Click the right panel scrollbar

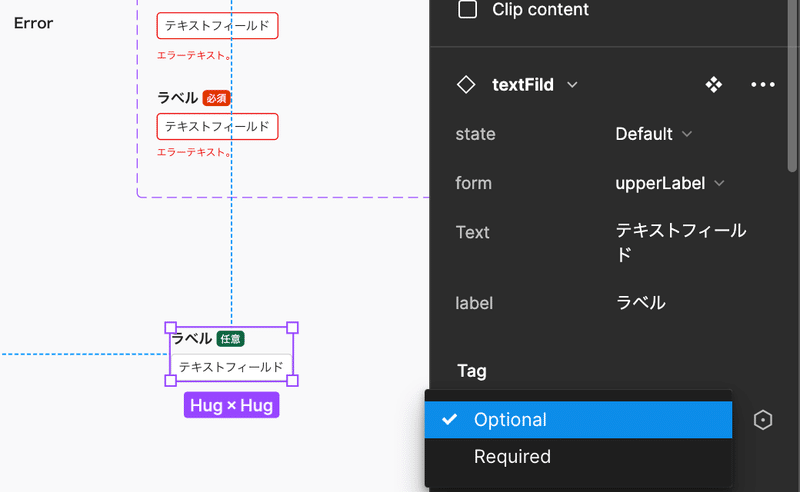[x=792, y=86]
